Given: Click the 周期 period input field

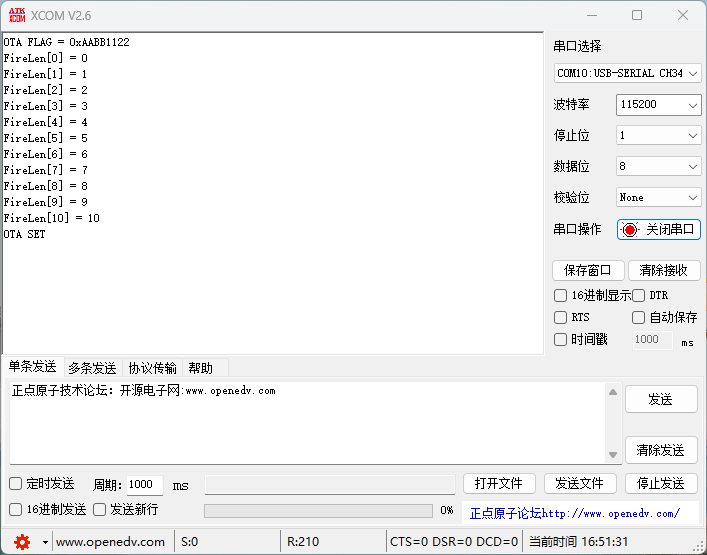Looking at the screenshot, I should click(144, 484).
